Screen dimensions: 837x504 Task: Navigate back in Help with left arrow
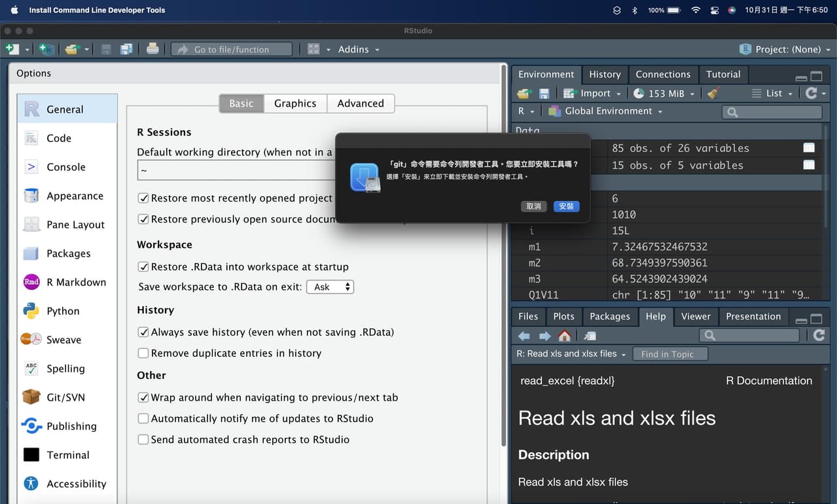tap(524, 335)
